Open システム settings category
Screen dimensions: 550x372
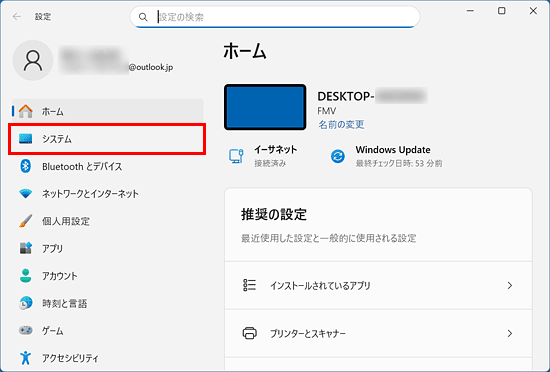click(x=107, y=139)
